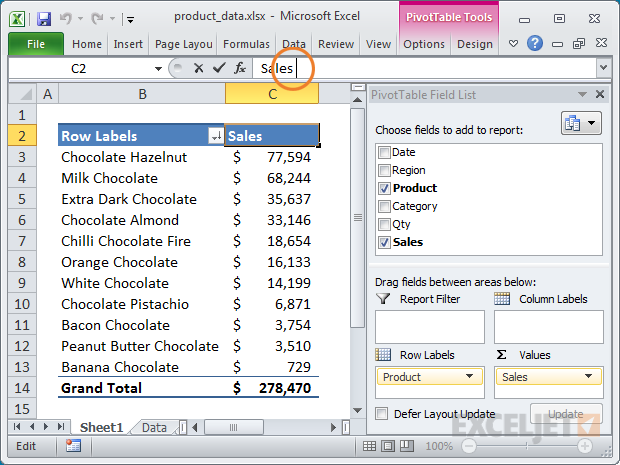The width and height of the screenshot is (620, 465).
Task: Toggle Defer Layout Update checkbox
Action: 381,413
